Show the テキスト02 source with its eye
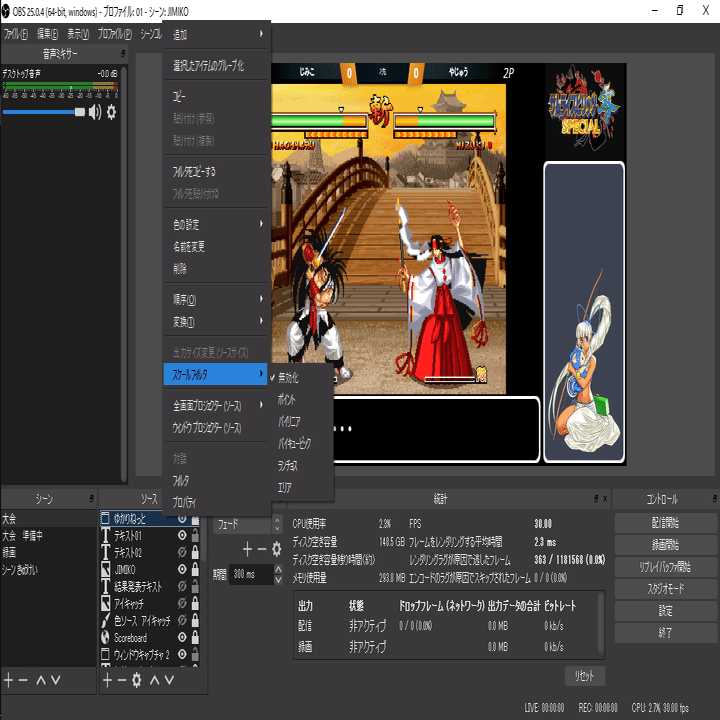The image size is (720, 720). [x=182, y=552]
